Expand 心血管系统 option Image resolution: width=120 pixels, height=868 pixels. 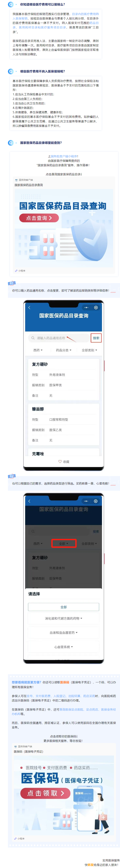64,646
